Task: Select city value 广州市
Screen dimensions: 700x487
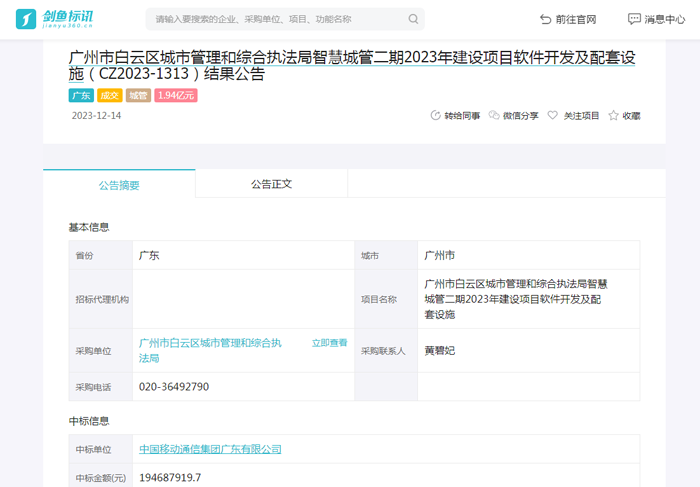Action: pos(440,255)
